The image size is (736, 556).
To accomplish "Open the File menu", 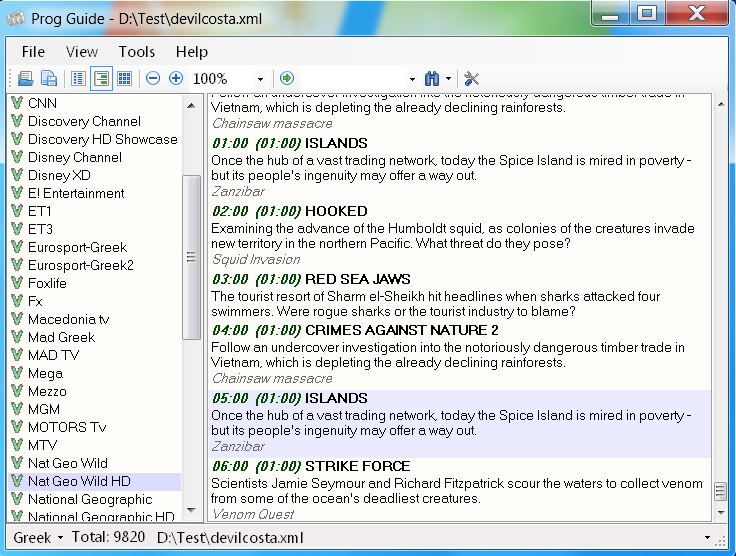I will (x=33, y=52).
